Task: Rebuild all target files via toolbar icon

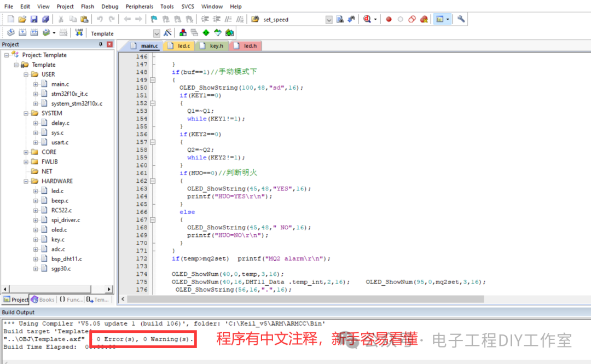Action: coord(34,33)
